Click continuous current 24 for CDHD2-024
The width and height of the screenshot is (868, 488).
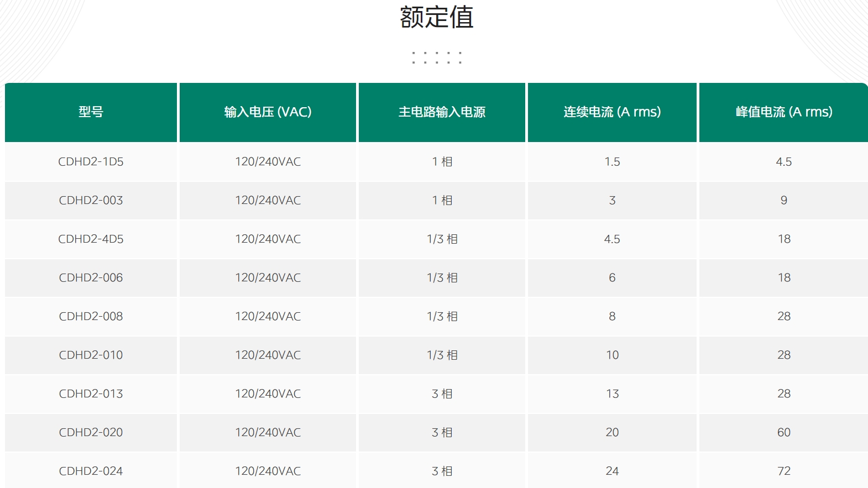tap(612, 471)
